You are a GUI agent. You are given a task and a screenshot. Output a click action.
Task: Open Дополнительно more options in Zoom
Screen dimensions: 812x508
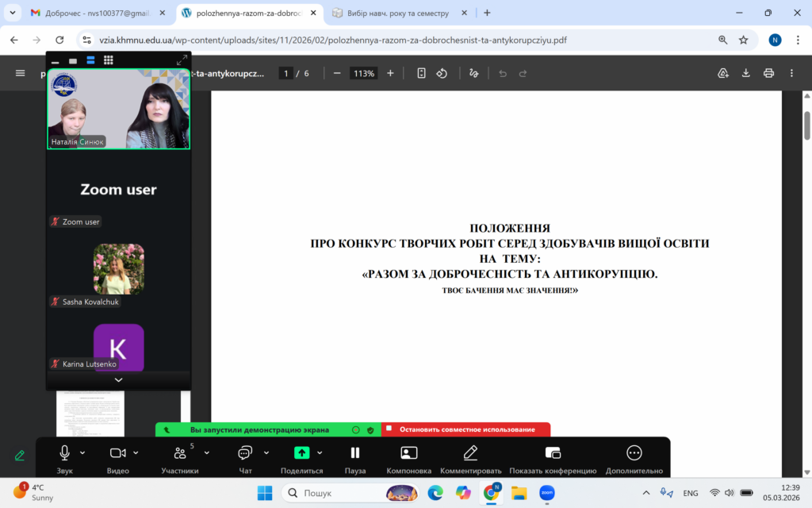pyautogui.click(x=634, y=459)
